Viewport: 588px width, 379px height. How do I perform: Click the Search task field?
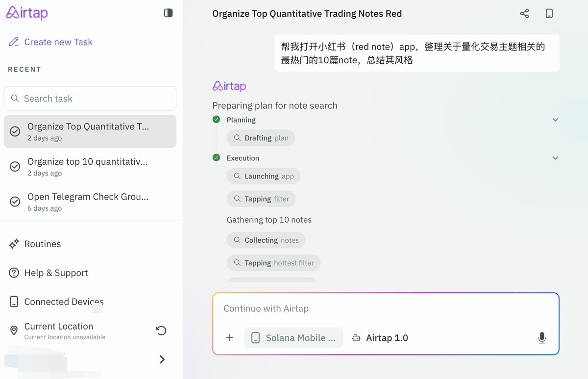[x=90, y=99]
